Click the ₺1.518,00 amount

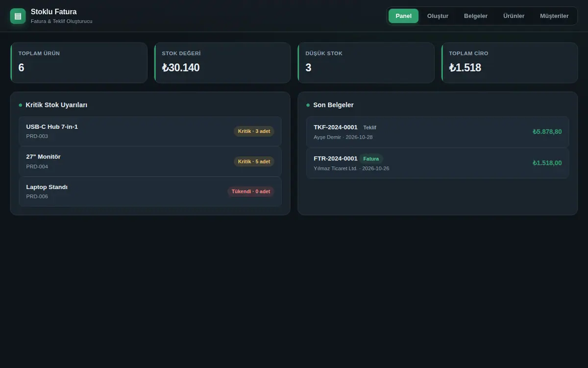(x=547, y=163)
